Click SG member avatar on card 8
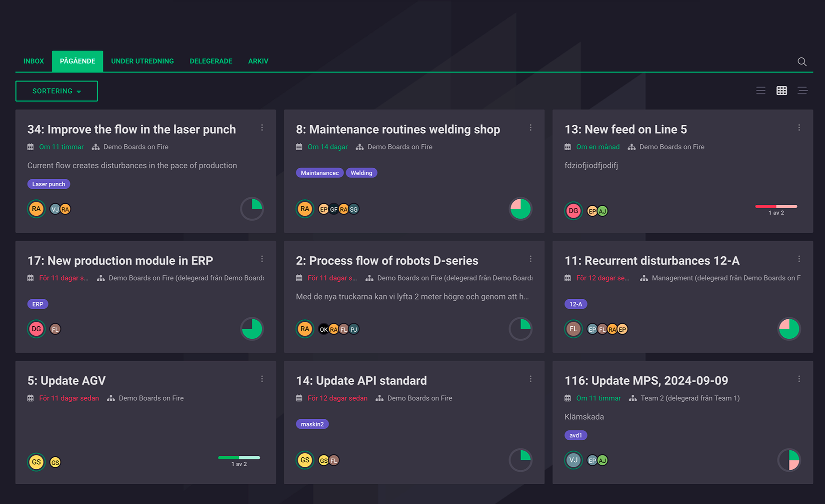The height and width of the screenshot is (504, 825). (354, 209)
